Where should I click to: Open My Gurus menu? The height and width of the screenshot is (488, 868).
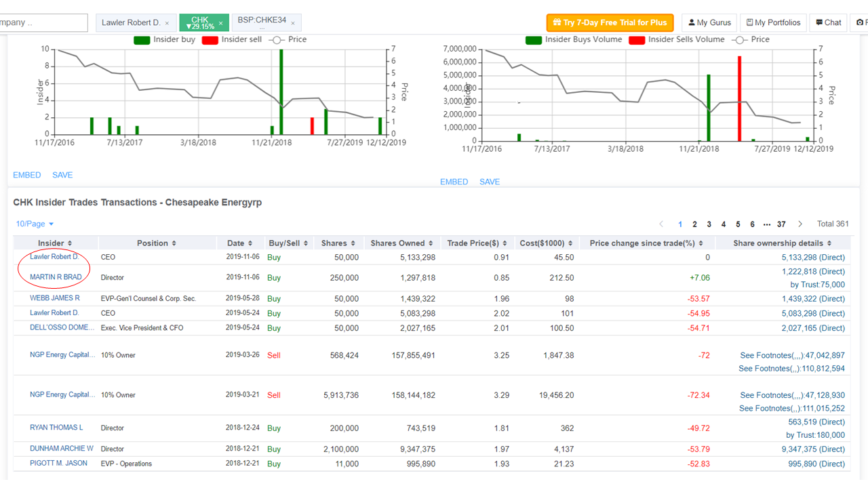(x=709, y=22)
